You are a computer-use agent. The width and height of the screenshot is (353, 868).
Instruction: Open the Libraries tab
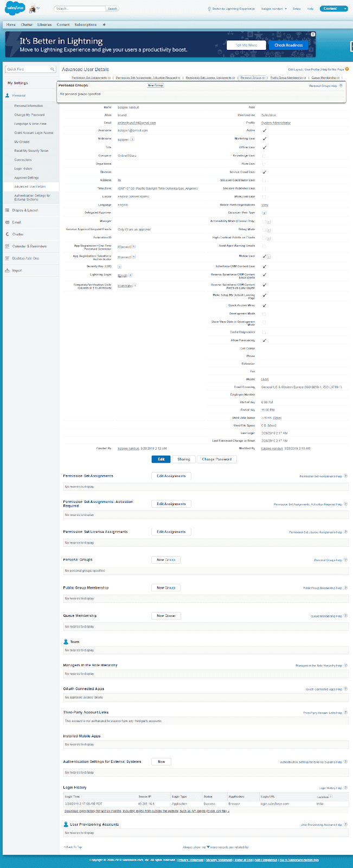click(44, 25)
